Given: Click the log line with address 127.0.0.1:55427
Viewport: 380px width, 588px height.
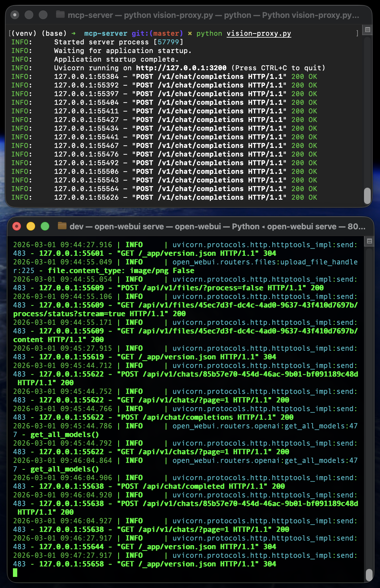Looking at the screenshot, I should (164, 120).
